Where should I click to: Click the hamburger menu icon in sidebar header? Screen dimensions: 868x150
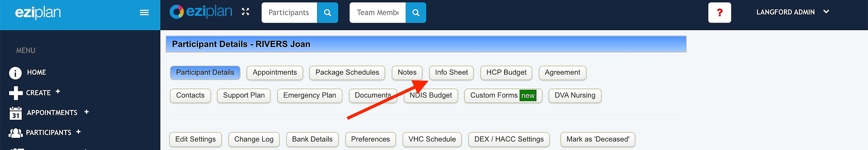144,13
